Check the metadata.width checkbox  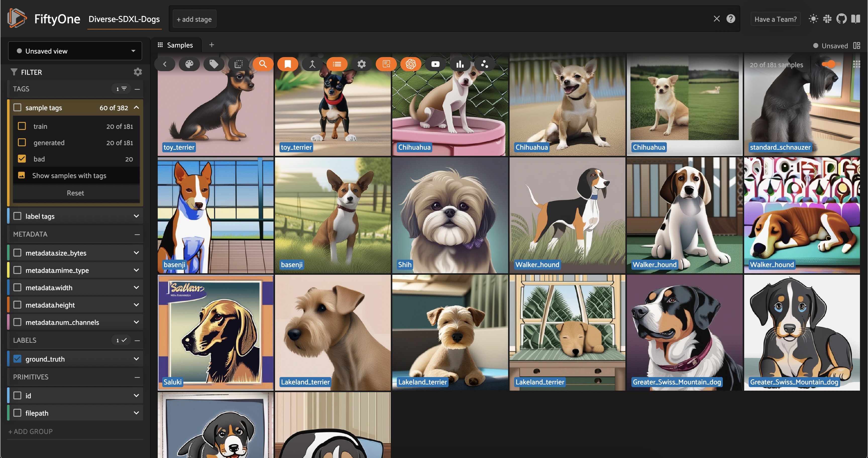point(17,287)
